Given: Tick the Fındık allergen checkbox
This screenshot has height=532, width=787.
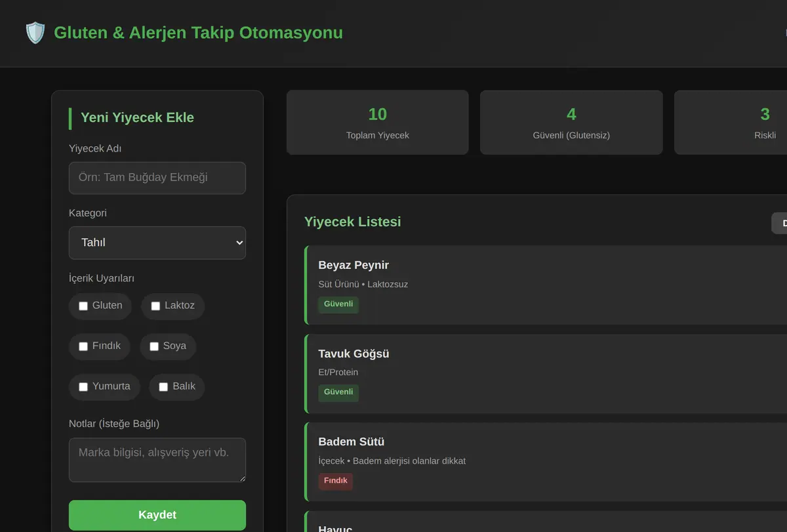Looking at the screenshot, I should (83, 346).
